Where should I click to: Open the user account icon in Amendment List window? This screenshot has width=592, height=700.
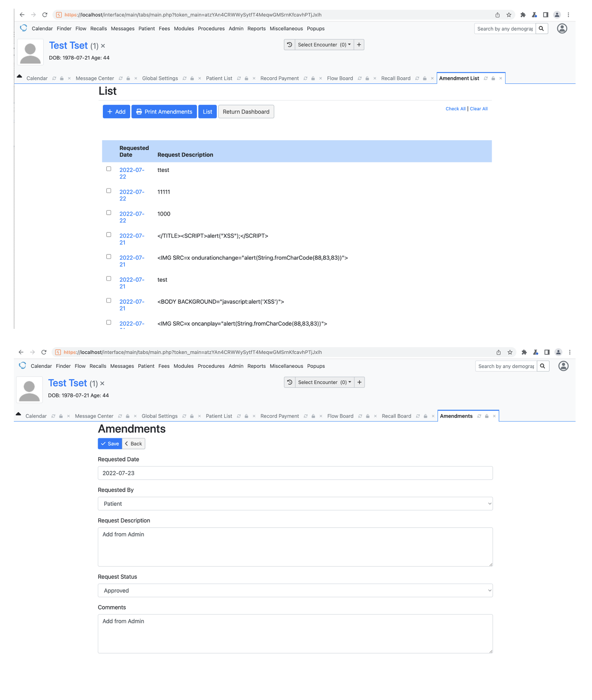pos(562,29)
